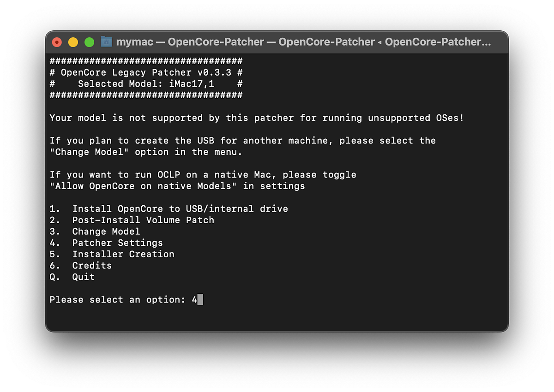Click menu line '2. Post-Install Volume Patch'
This screenshot has height=392, width=554.
(x=132, y=220)
